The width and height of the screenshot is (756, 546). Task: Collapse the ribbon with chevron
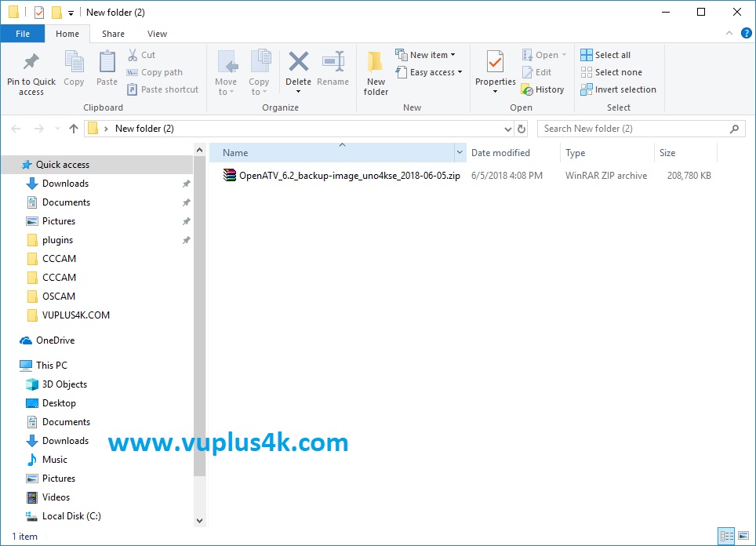point(729,33)
